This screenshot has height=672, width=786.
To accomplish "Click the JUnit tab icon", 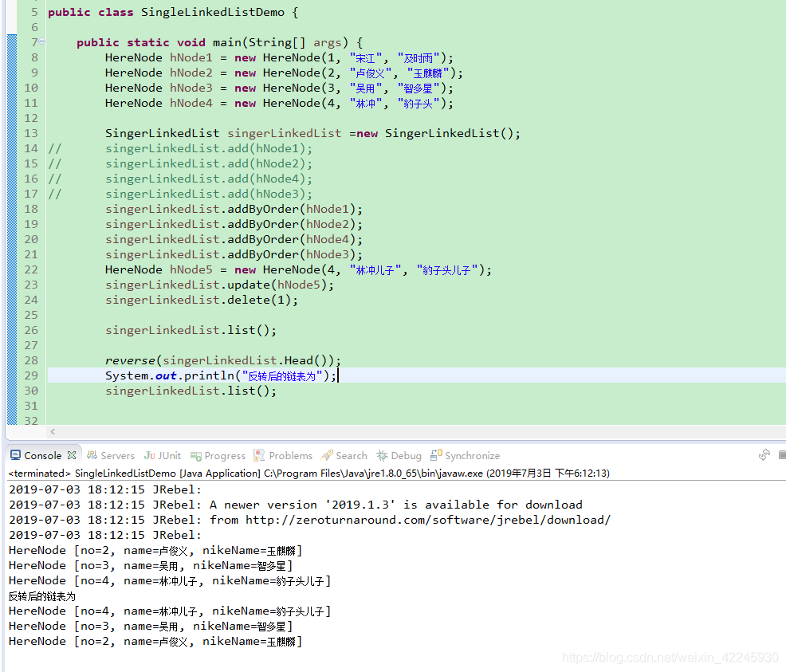I will pos(149,455).
